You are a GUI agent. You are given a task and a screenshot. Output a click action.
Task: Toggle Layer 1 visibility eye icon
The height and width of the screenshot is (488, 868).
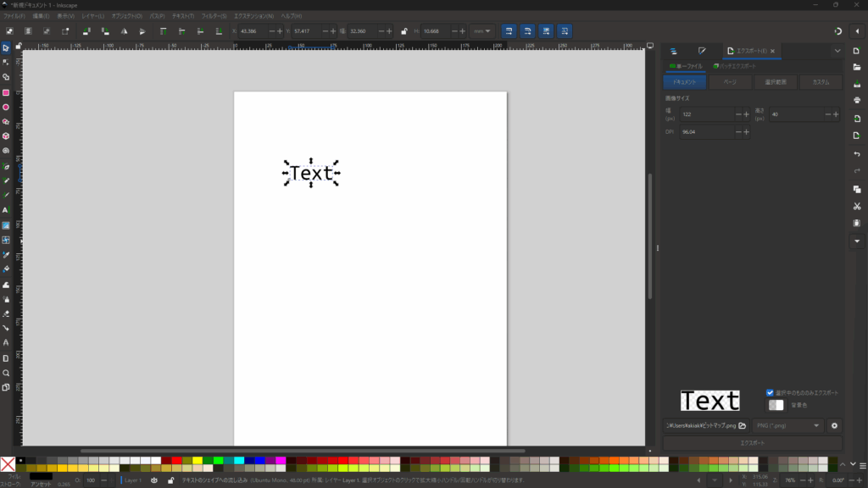click(154, 480)
